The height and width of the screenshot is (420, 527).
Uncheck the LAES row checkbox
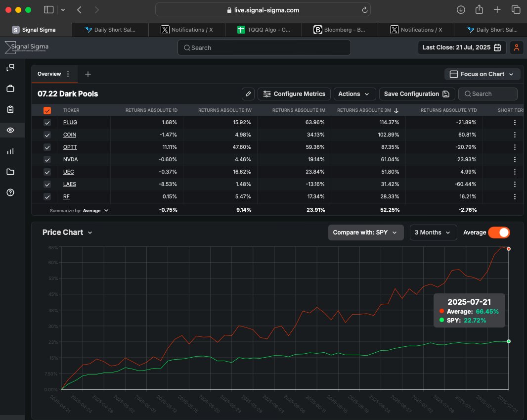(47, 184)
